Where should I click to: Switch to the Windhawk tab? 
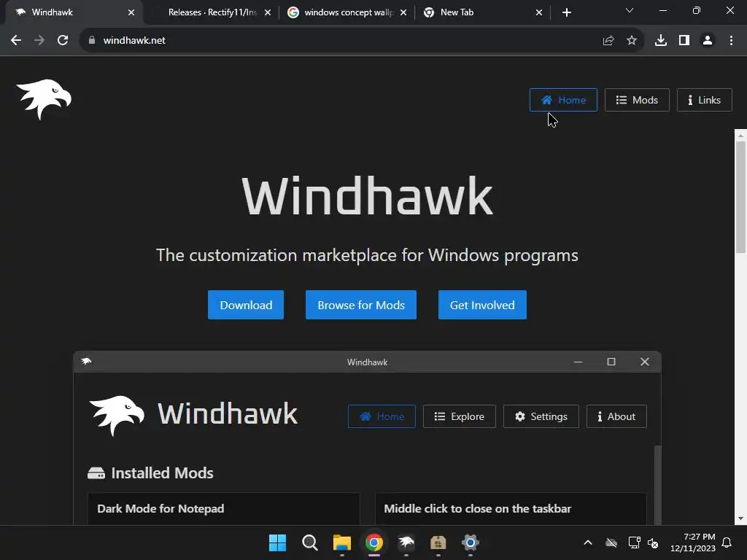coord(71,12)
